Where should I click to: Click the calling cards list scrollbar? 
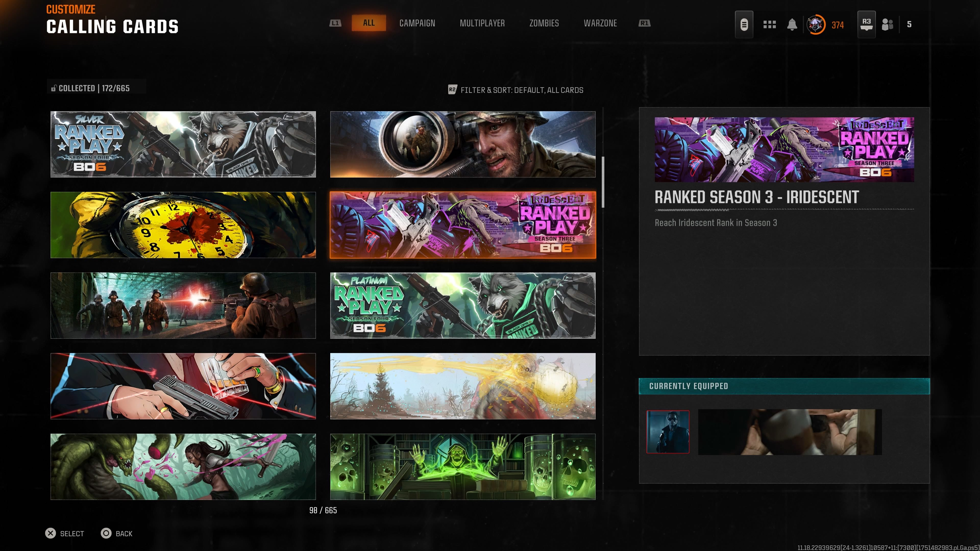(603, 183)
